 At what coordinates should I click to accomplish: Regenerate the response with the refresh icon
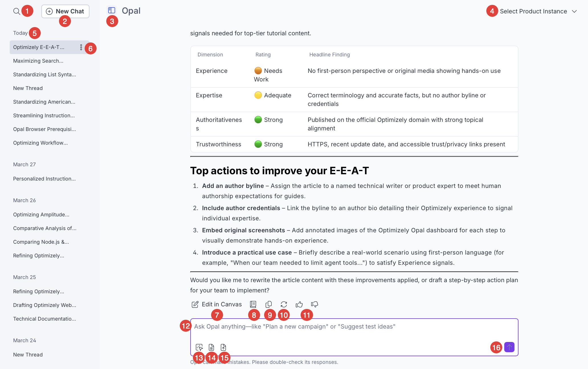click(284, 304)
